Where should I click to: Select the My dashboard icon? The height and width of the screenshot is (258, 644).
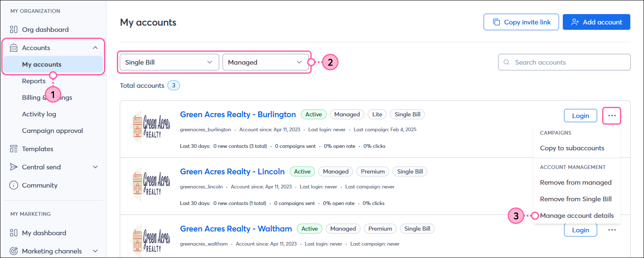[x=13, y=233]
